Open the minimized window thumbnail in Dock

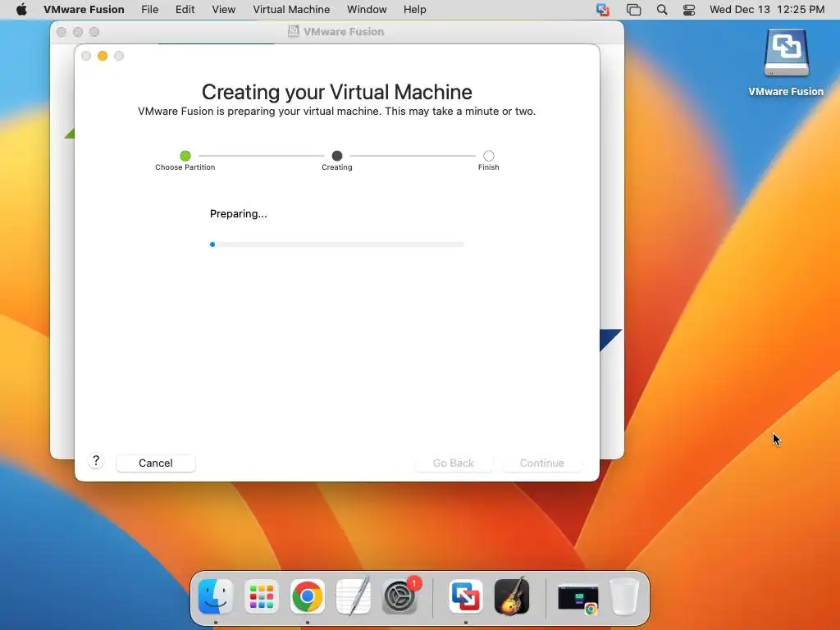coord(578,598)
